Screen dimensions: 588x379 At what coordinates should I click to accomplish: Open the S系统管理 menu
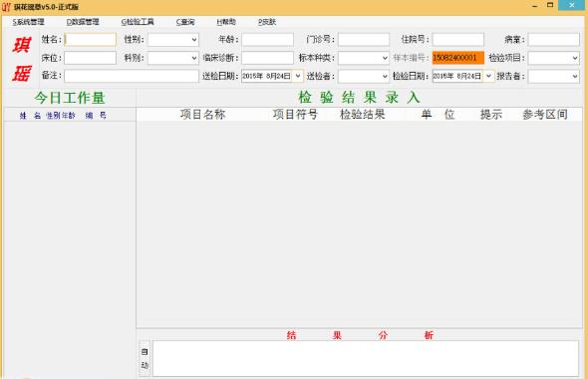click(29, 22)
